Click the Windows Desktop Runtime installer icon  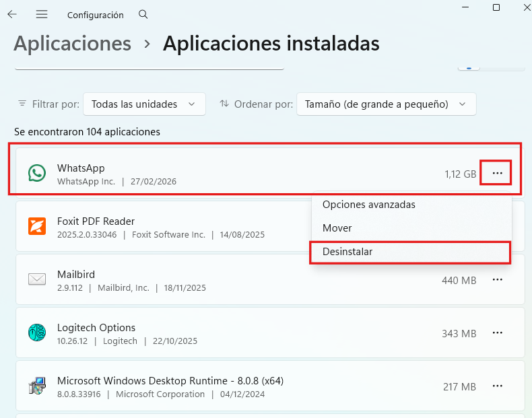tap(37, 386)
